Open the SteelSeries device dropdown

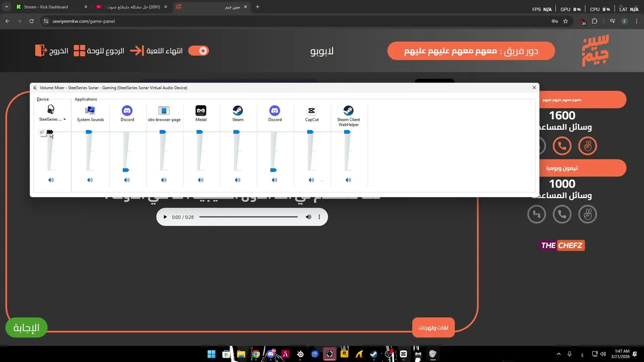[x=64, y=120]
